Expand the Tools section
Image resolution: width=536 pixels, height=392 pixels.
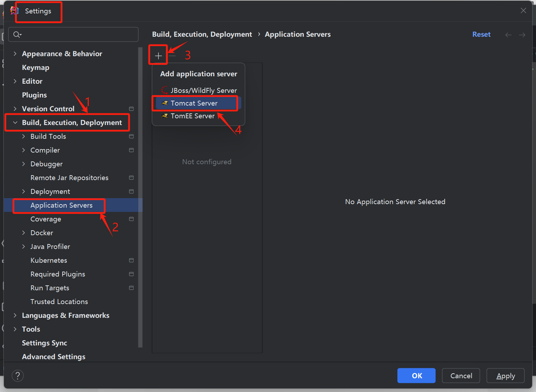[x=15, y=329]
